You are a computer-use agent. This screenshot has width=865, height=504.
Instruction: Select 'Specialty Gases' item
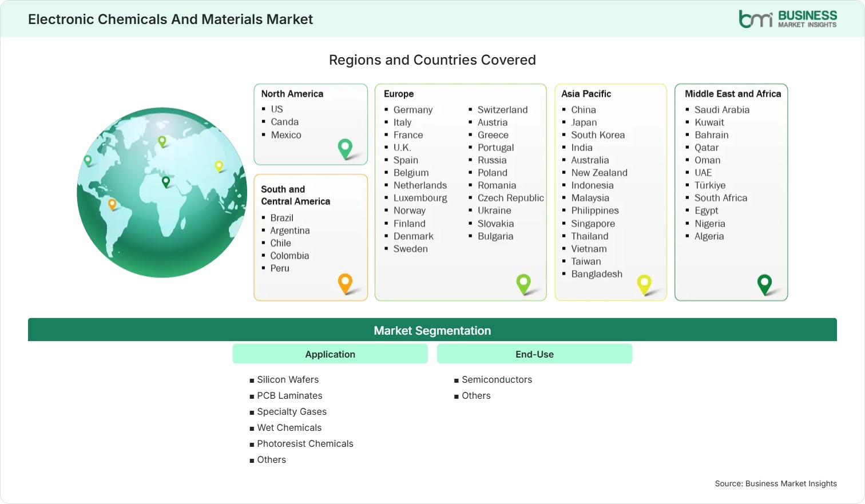(x=292, y=411)
